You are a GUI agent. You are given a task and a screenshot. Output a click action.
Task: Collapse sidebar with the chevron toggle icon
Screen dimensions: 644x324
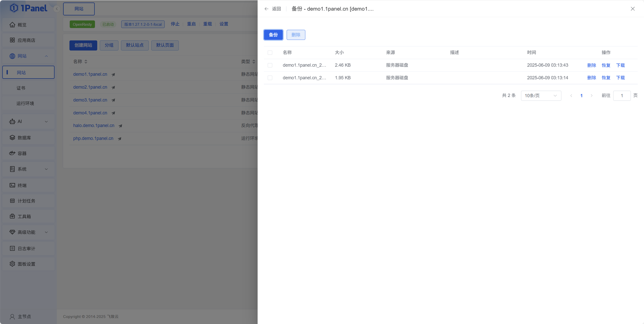(57, 9)
